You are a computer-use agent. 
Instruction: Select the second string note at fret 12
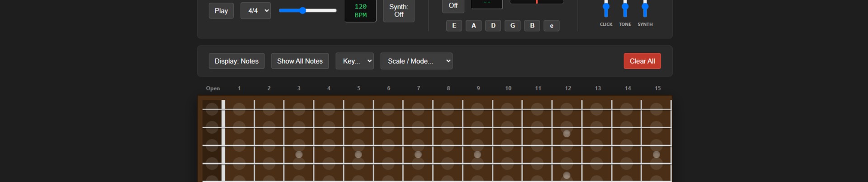pyautogui.click(x=567, y=127)
